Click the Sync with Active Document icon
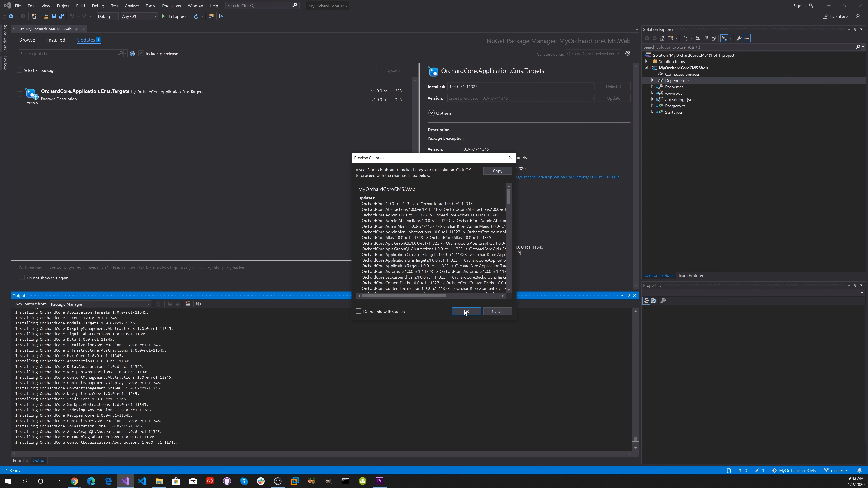Image resolution: width=868 pixels, height=488 pixels. [x=698, y=38]
